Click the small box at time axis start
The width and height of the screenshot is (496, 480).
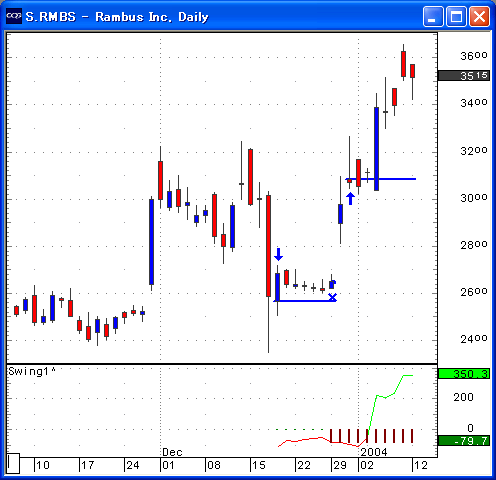pyautogui.click(x=13, y=463)
